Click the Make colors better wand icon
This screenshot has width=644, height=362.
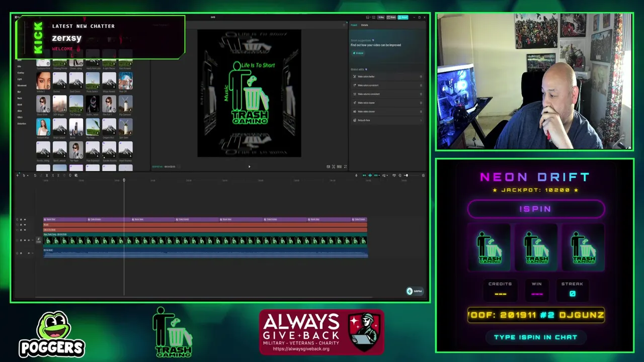[x=355, y=76]
